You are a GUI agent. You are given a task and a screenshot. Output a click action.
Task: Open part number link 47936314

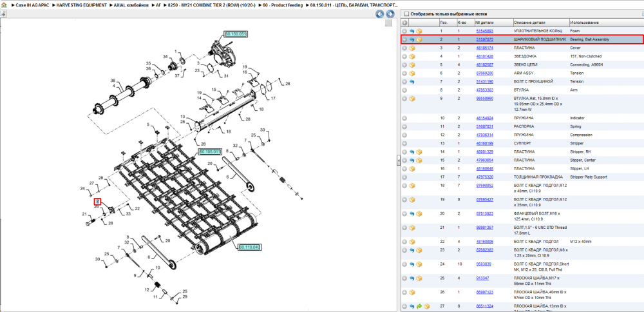tap(485, 135)
